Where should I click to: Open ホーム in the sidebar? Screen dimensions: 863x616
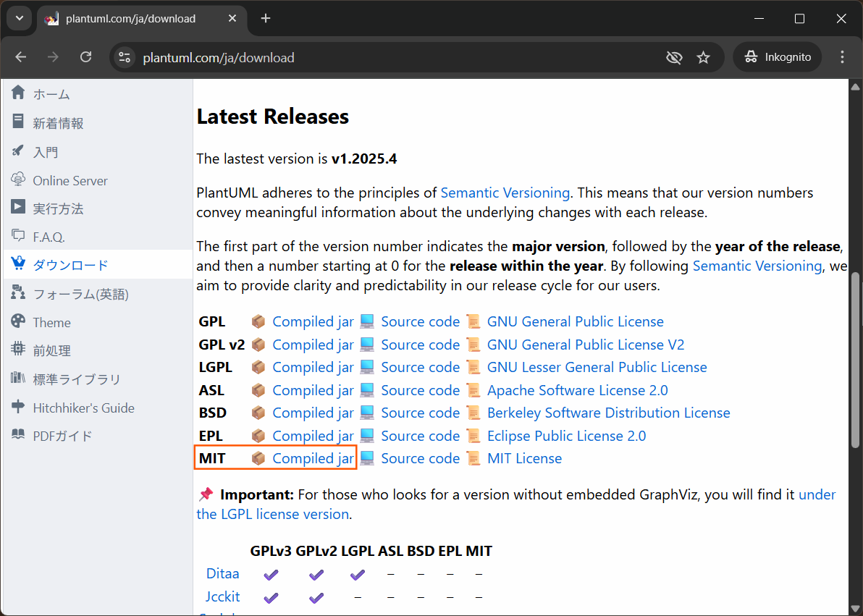pyautogui.click(x=51, y=94)
